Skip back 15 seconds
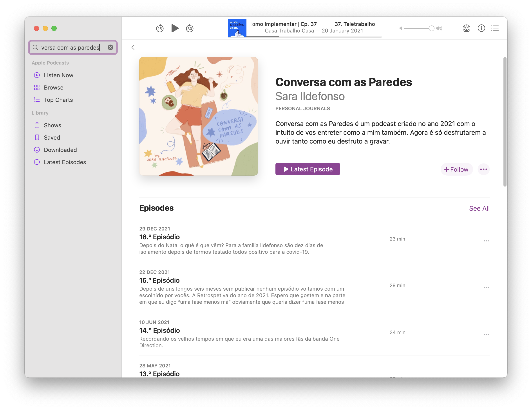This screenshot has height=410, width=532. tap(160, 28)
